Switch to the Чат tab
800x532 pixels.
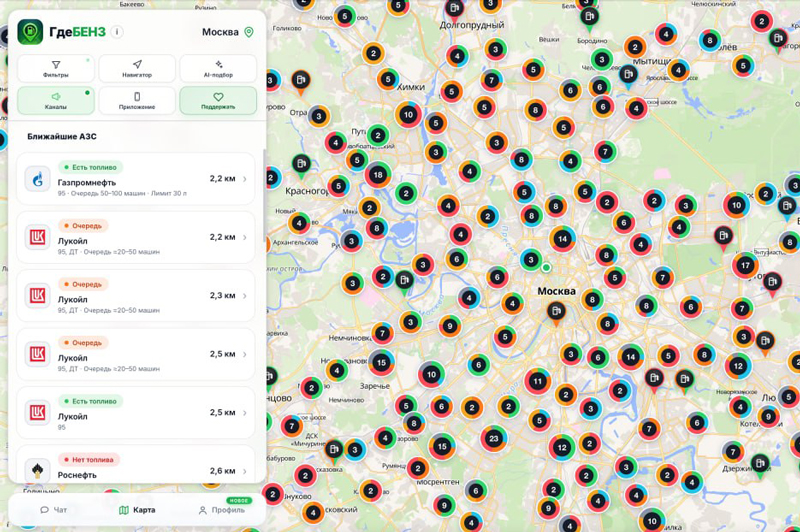point(54,510)
